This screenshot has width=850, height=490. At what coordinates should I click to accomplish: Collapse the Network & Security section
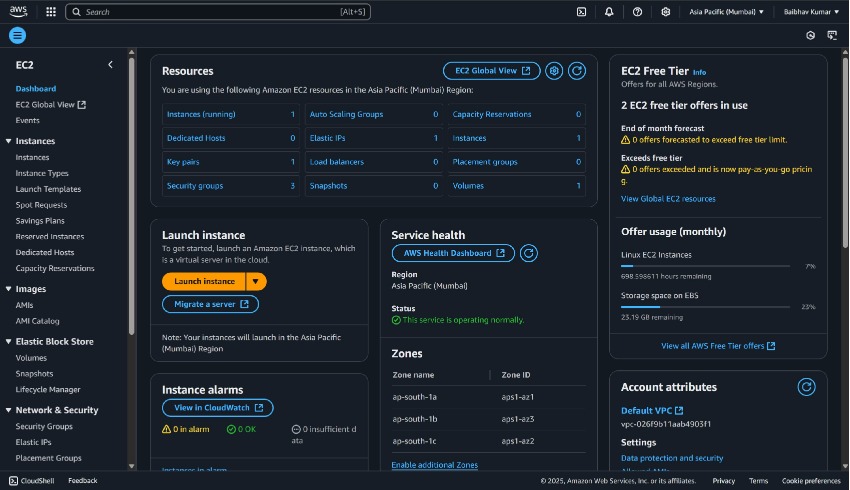[x=9, y=410]
